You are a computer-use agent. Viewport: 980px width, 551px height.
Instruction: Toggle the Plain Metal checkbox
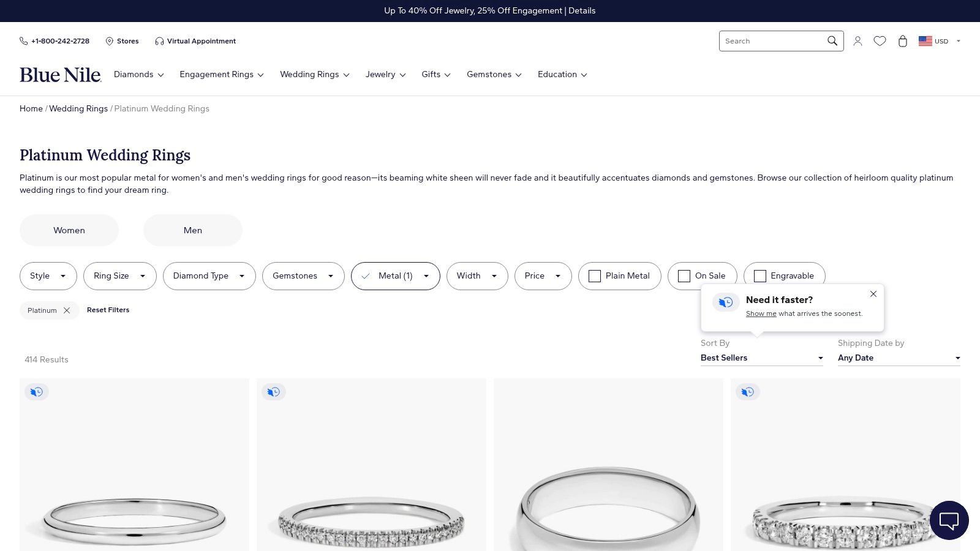coord(595,276)
